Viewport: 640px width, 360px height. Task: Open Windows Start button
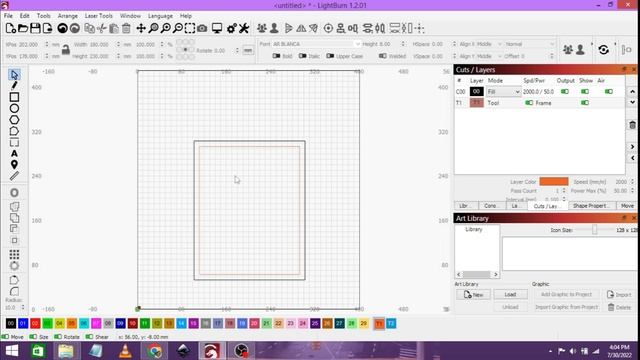click(12, 351)
